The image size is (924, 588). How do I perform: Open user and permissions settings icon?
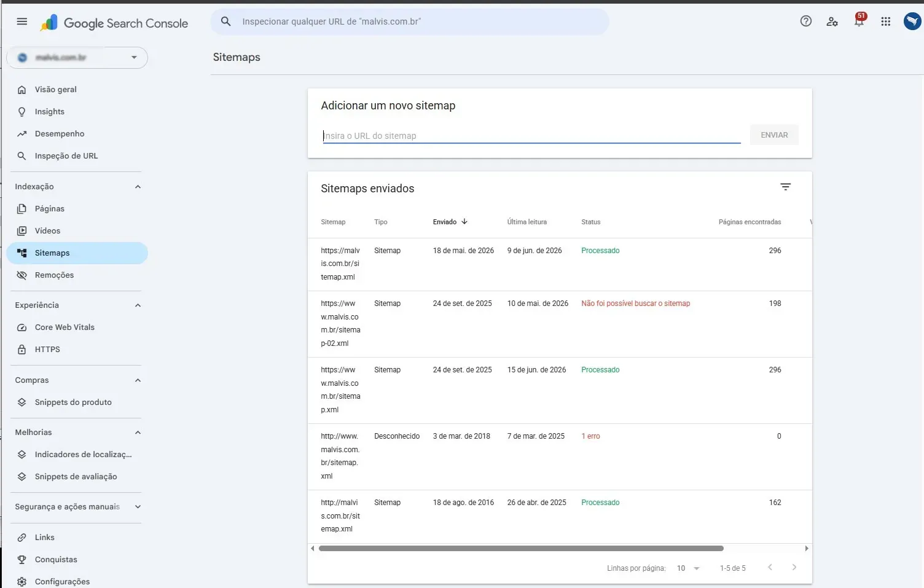[x=832, y=22]
